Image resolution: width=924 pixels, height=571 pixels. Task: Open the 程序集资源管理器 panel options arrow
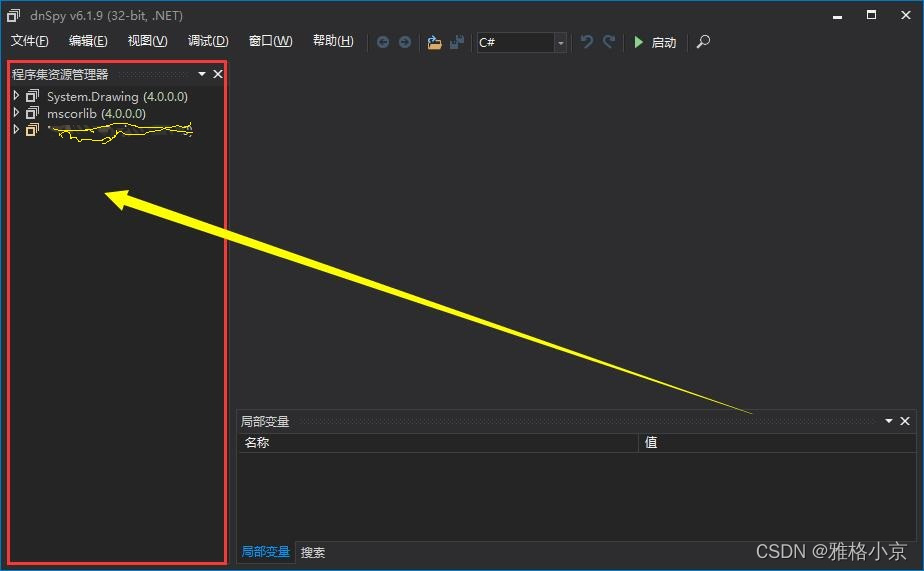pyautogui.click(x=202, y=74)
